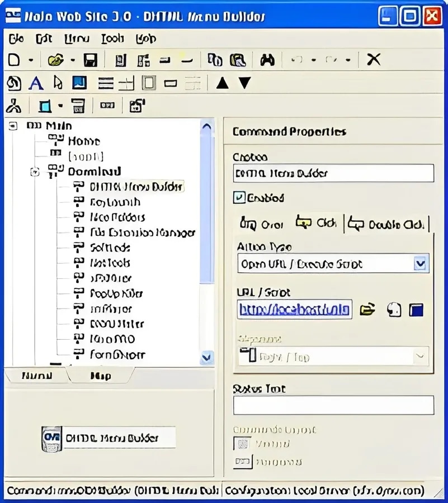Click into the Status Text input field
Image resolution: width=448 pixels, height=503 pixels.
coord(333,405)
